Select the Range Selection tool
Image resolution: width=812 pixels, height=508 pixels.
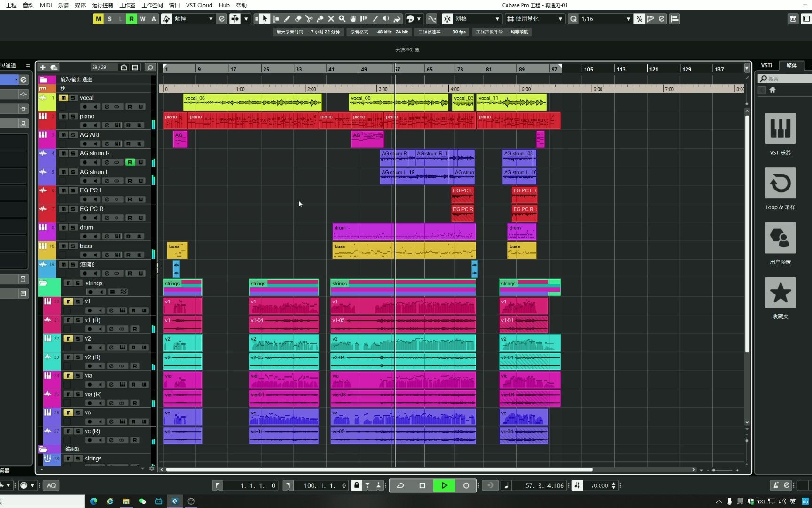tap(276, 19)
